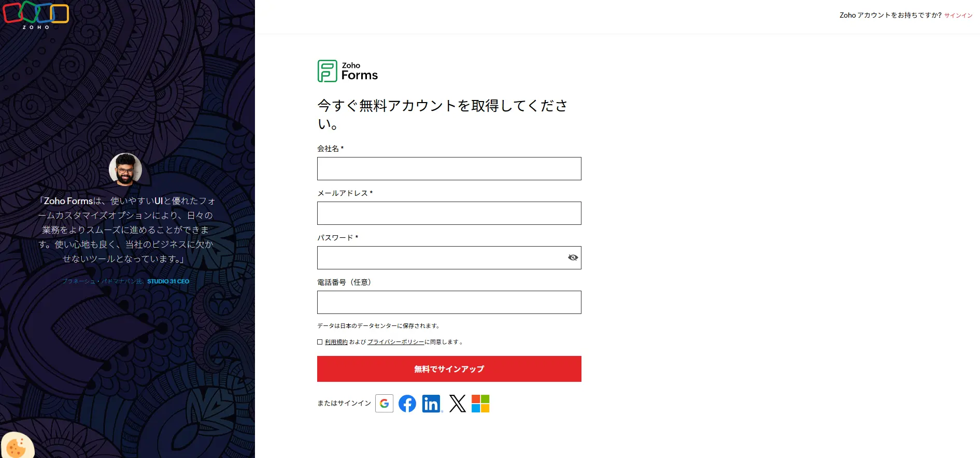Click the STUDIO 31 CEO attribution text
The width and height of the screenshot is (980, 458).
click(168, 281)
